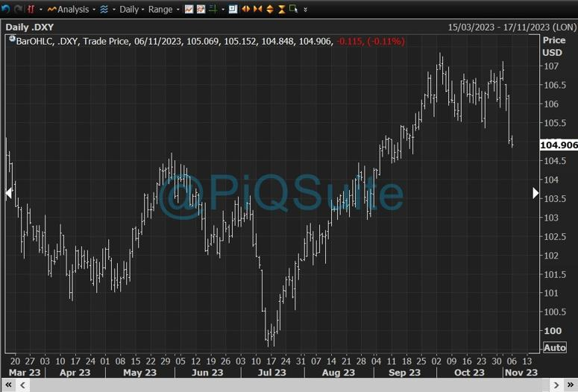Viewport: 578px width, 392px height.
Task: Click the 100 price axis label
Action: tap(553, 331)
